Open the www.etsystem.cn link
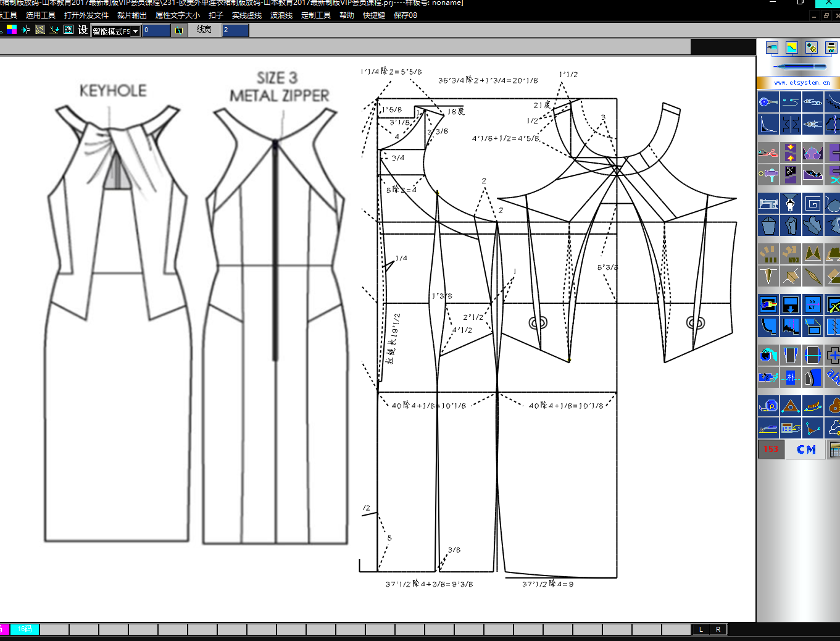The width and height of the screenshot is (840, 641). [802, 83]
